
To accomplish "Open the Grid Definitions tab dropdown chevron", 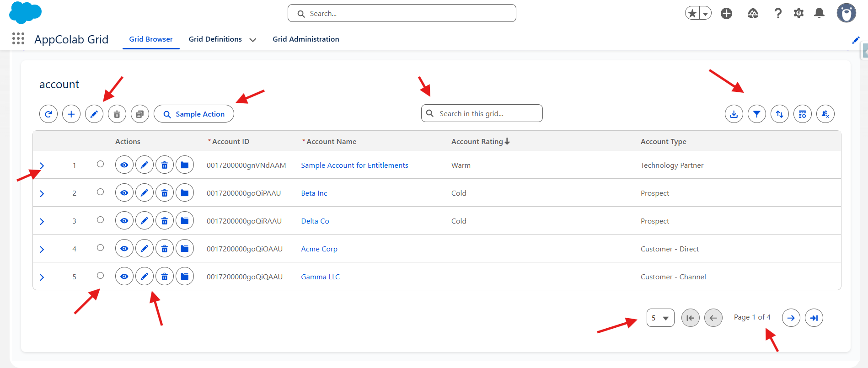I will 252,40.
